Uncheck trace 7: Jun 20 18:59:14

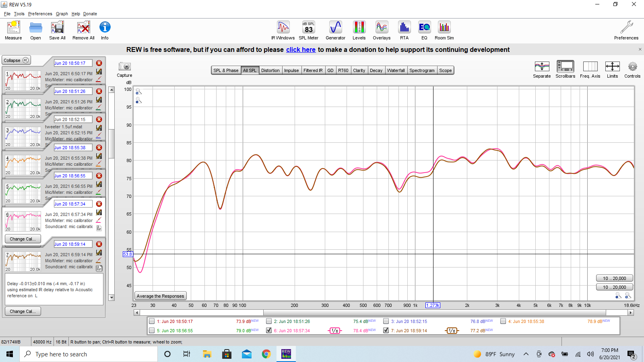coord(386,330)
